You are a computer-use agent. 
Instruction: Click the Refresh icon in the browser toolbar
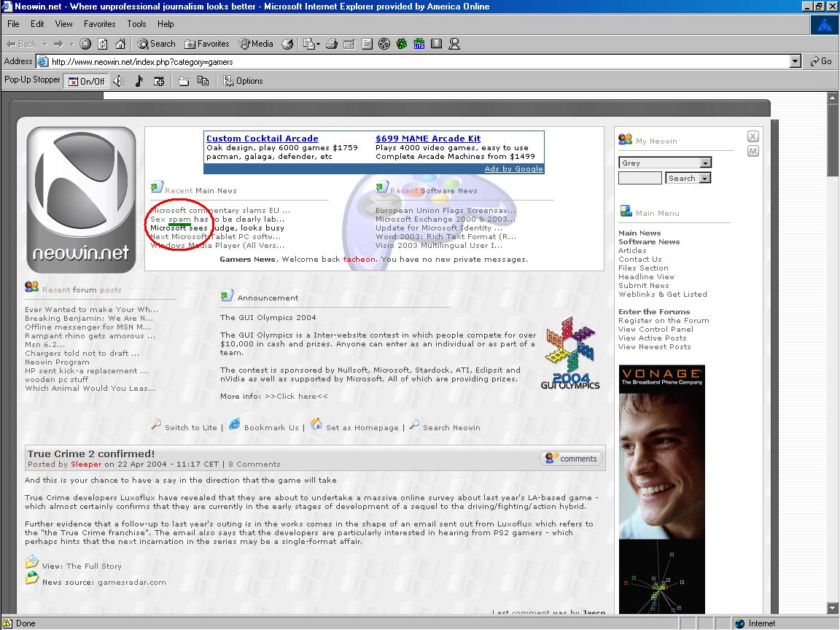pyautogui.click(x=102, y=43)
